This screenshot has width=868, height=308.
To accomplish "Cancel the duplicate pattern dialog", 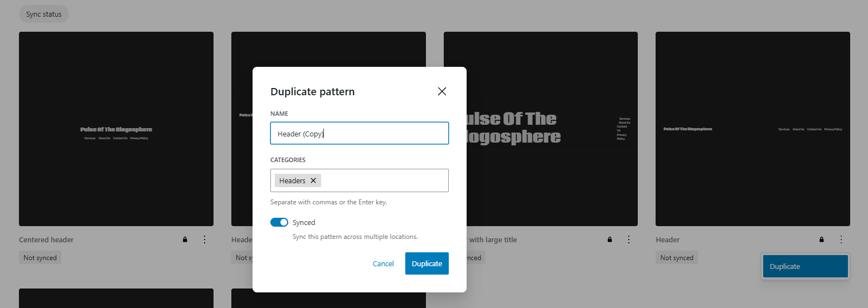I will pos(384,263).
